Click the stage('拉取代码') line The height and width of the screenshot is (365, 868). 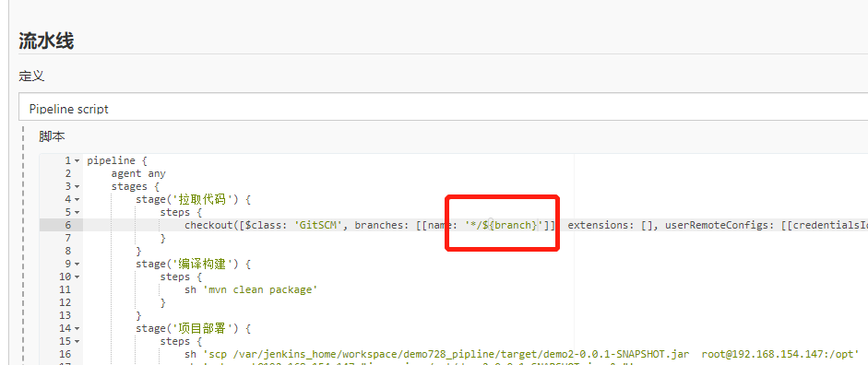pyautogui.click(x=194, y=200)
